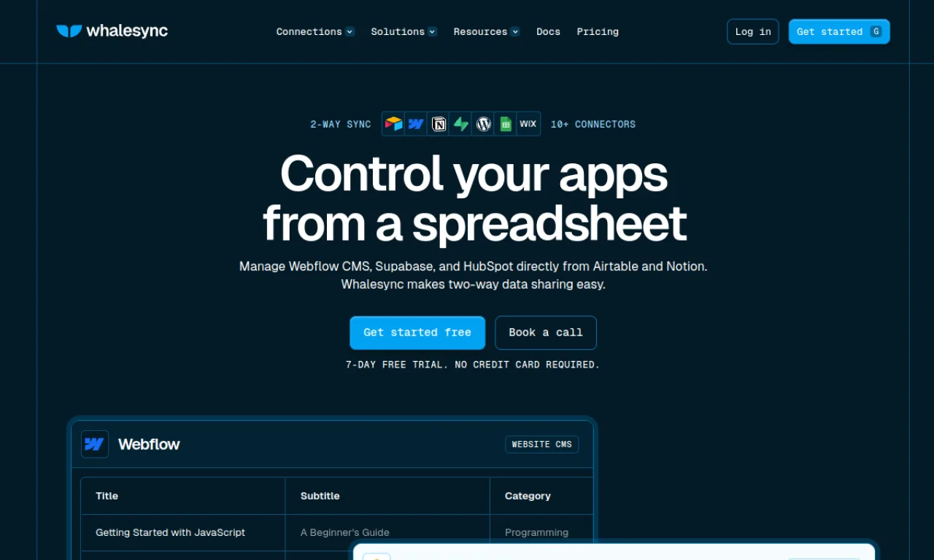934x560 pixels.
Task: Select the Airtable connector icon
Action: point(394,124)
